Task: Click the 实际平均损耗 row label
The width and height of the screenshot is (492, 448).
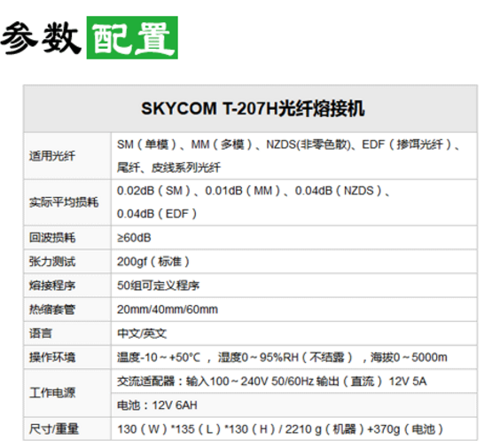Action: pyautogui.click(x=64, y=202)
